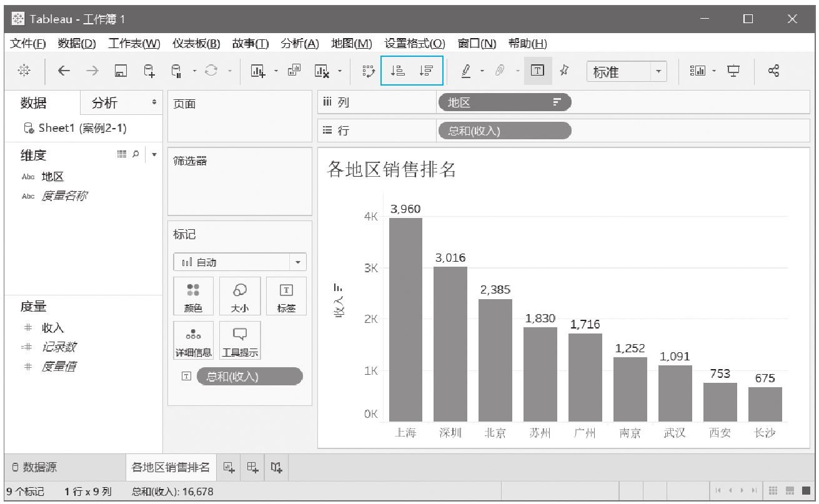The height and width of the screenshot is (504, 819).
Task: Click the save workbook icon
Action: point(121,71)
